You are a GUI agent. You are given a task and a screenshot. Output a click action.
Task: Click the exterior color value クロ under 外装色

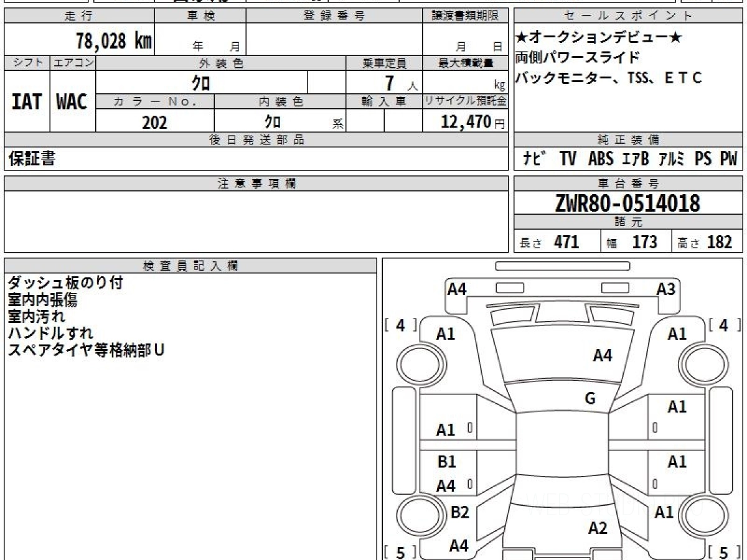(x=201, y=82)
